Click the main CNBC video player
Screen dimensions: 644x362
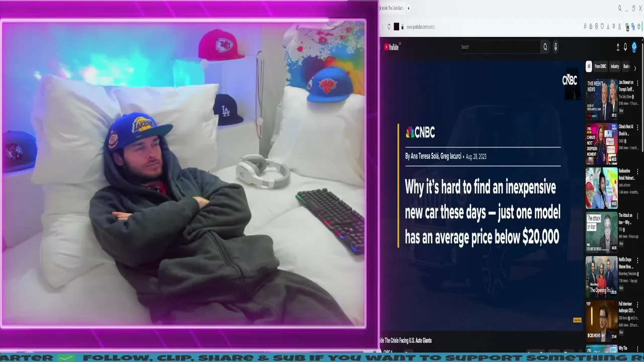(481, 196)
